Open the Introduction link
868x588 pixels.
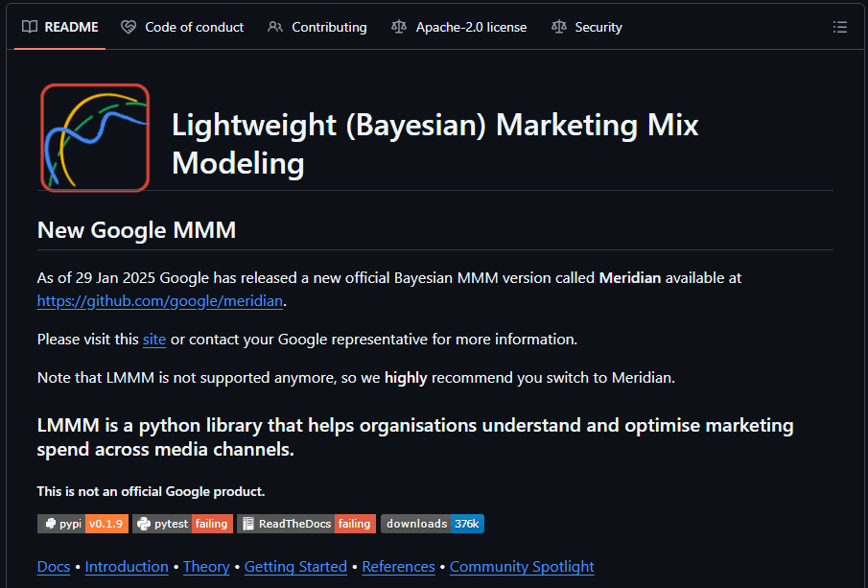point(127,566)
